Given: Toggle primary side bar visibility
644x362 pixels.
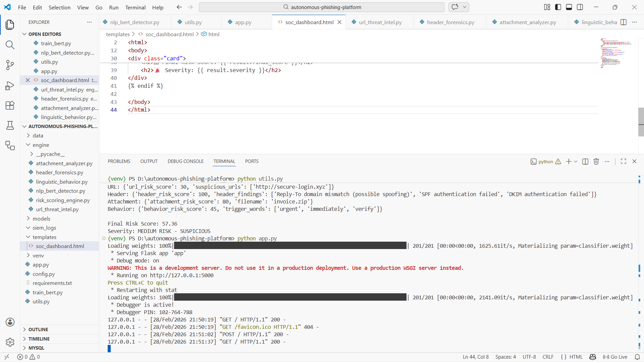Looking at the screenshot, I should pos(558,7).
